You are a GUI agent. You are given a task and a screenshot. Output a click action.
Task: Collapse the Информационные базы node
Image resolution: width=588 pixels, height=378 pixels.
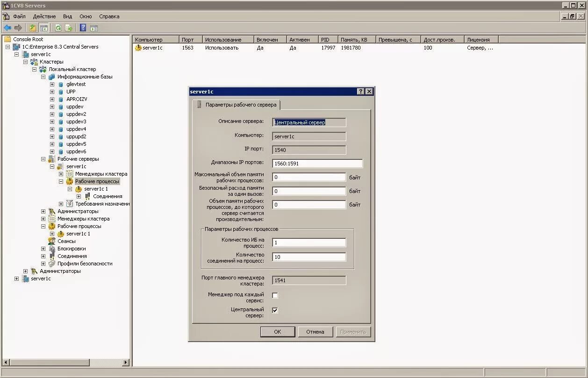(x=43, y=77)
